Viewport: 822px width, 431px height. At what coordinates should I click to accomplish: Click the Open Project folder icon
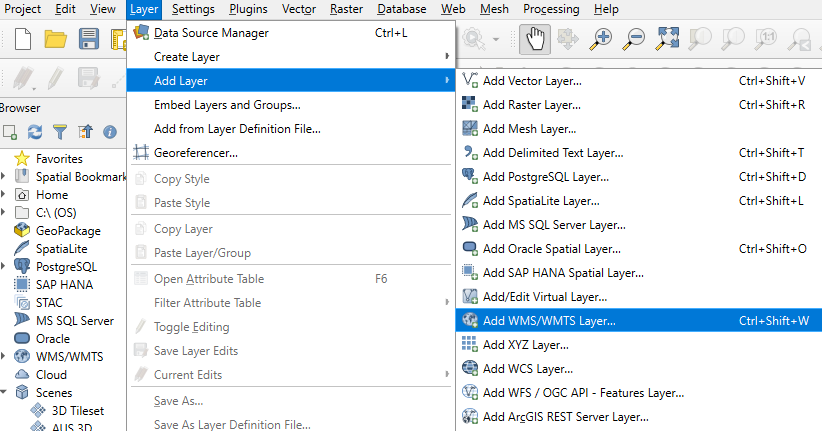(x=55, y=39)
